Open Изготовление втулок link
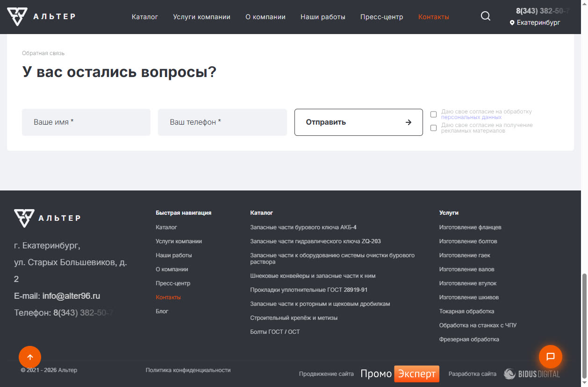The width and height of the screenshot is (588, 387). pyautogui.click(x=468, y=283)
